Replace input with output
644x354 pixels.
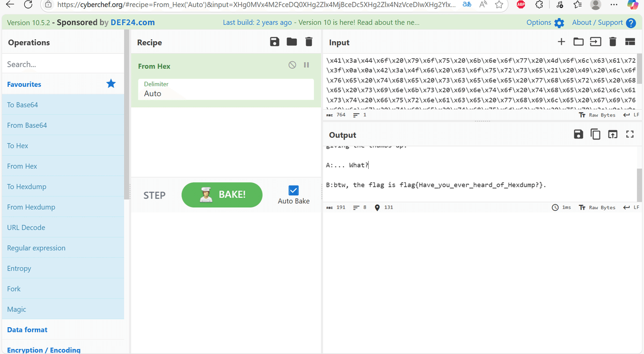613,134
